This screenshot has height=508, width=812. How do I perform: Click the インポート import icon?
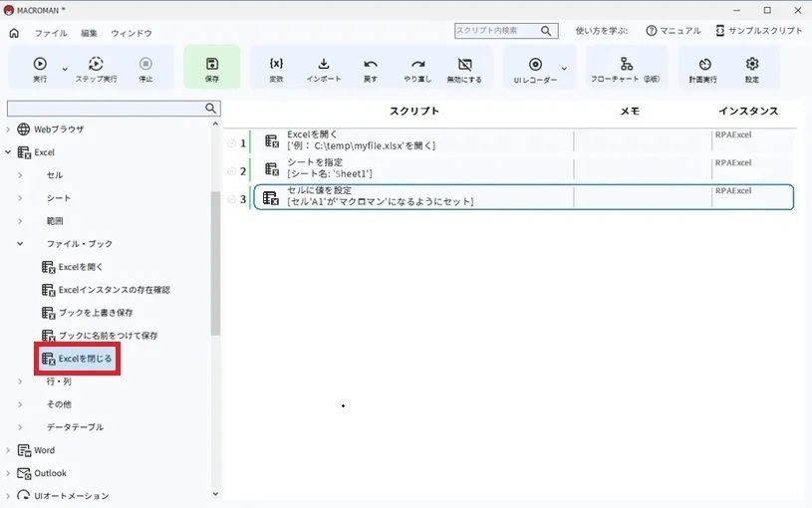click(324, 64)
